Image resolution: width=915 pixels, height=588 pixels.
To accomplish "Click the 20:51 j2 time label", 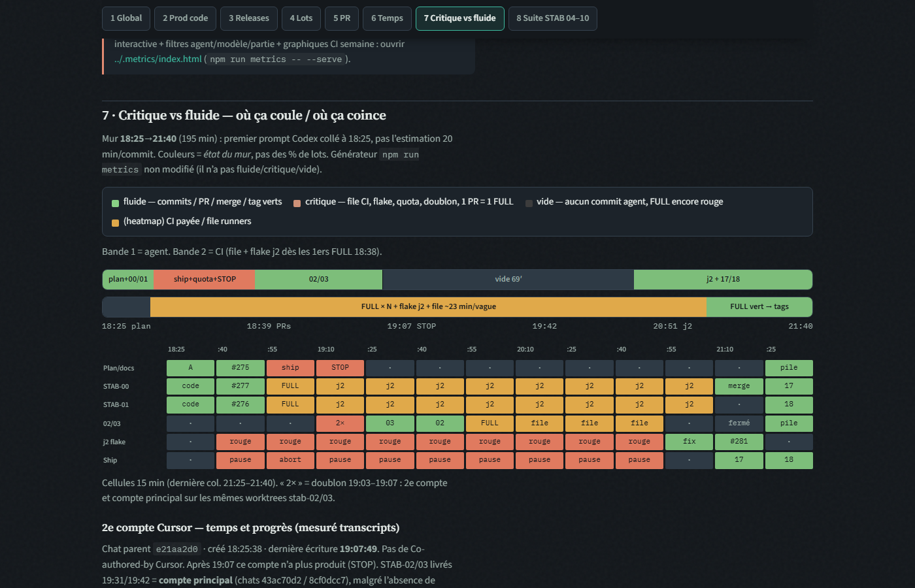I will 673,326.
